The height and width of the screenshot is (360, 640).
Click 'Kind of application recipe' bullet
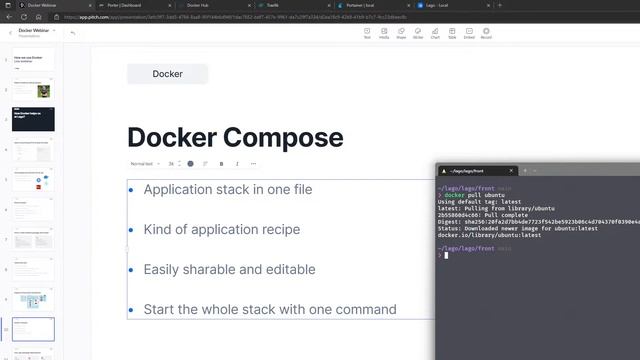tap(222, 229)
